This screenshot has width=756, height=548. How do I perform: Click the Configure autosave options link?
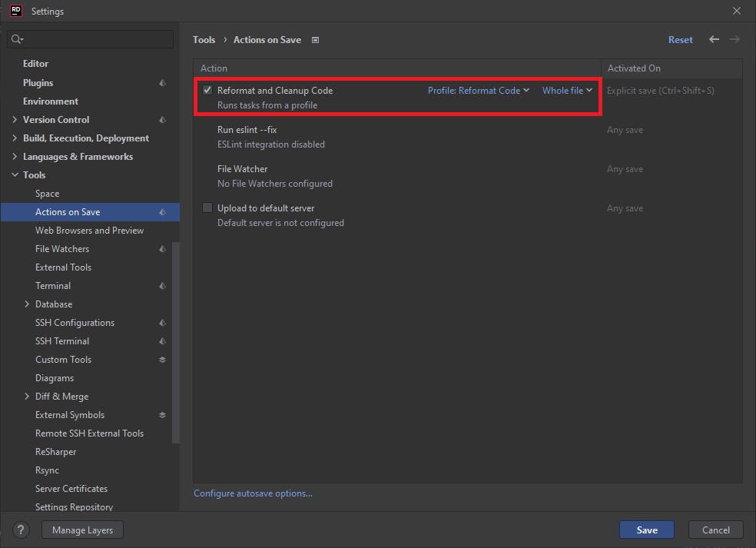point(253,493)
